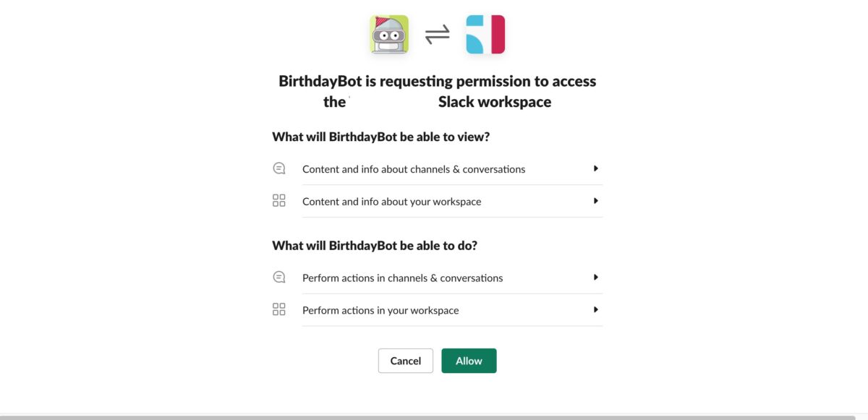
Task: Cancel the permission request
Action: click(406, 361)
